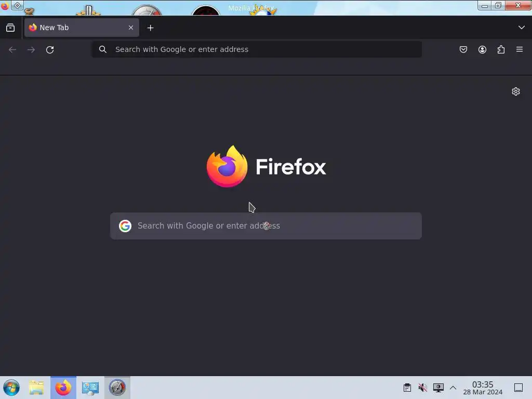Open file manager from taskbar
This screenshot has height=399, width=532.
coord(36,388)
